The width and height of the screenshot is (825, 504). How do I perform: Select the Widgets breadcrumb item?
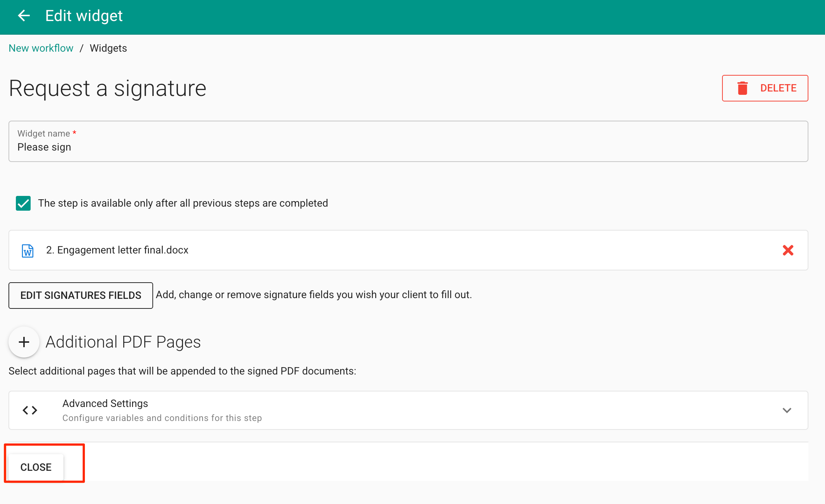coord(108,48)
